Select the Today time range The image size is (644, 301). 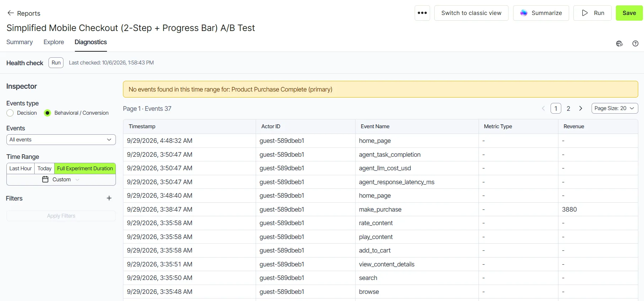click(45, 168)
